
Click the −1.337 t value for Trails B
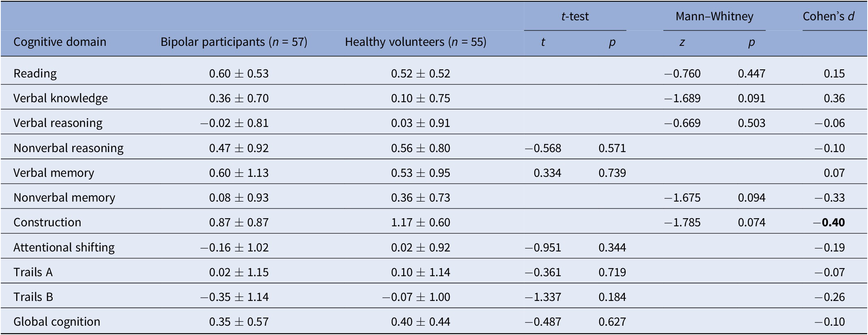click(543, 297)
